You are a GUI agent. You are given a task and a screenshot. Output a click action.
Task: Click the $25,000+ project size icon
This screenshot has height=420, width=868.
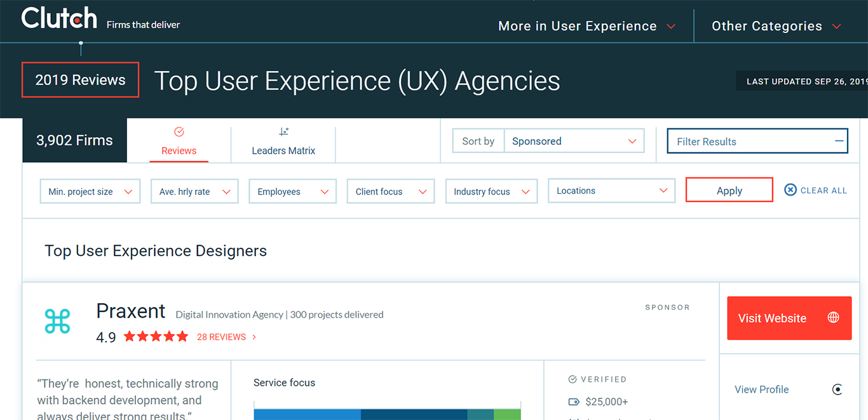click(x=573, y=402)
